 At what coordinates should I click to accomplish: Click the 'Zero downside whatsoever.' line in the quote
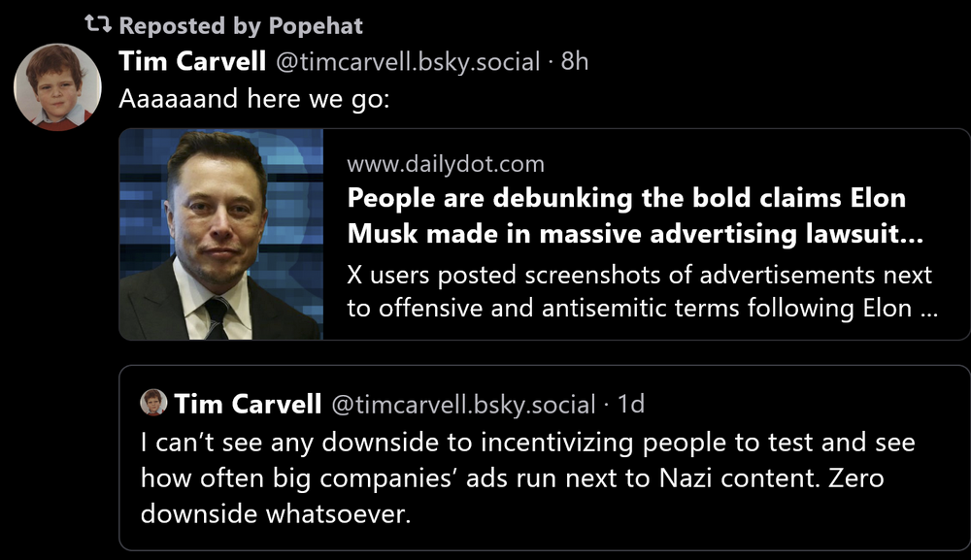276,513
